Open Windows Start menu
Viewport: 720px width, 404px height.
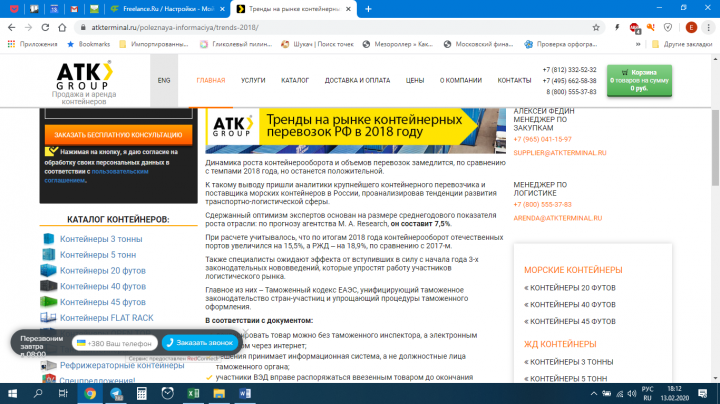[x=12, y=393]
